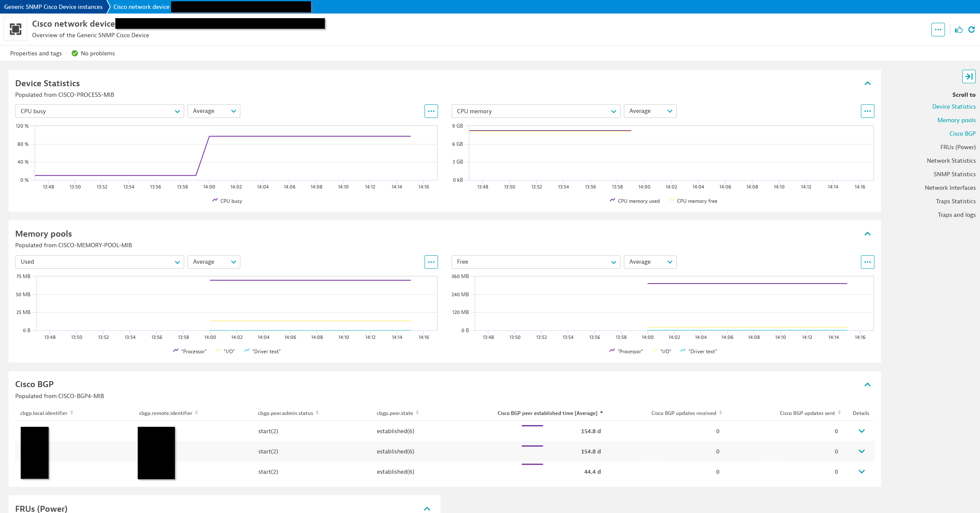Toggle "Driver text" series in Free chart legend
Viewport: 980px width, 513px height.
pos(699,351)
